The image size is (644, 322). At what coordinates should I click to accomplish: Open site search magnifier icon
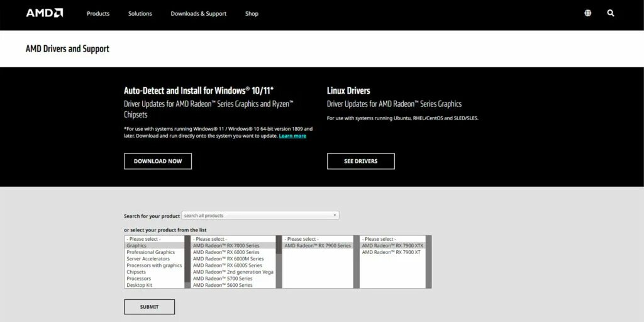[611, 13]
